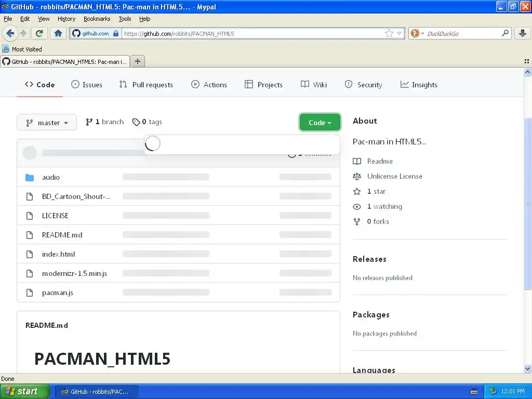
Task: Open the Unlicense License link
Action: pos(388,176)
